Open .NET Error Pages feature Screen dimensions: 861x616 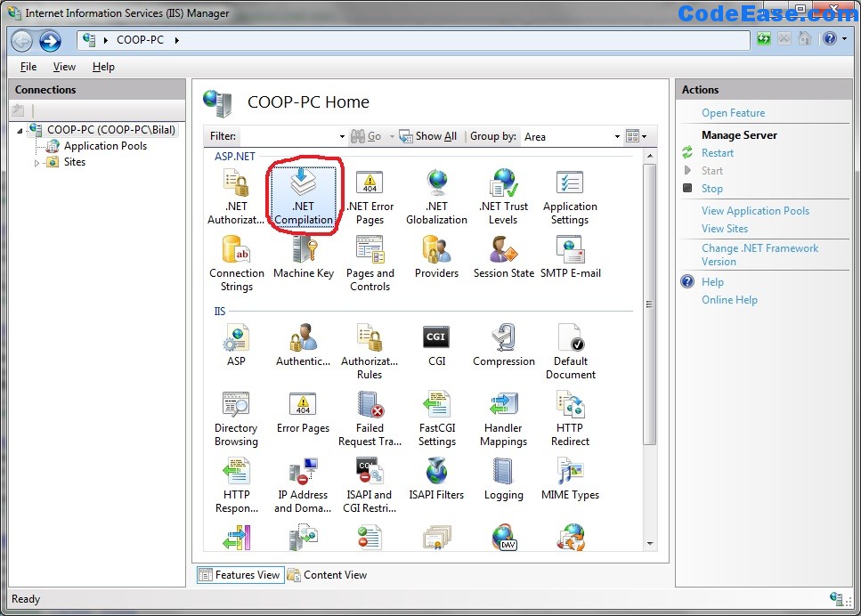click(370, 197)
